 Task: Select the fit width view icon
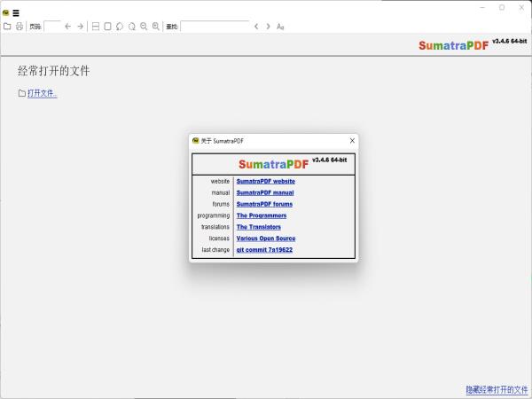[96, 26]
